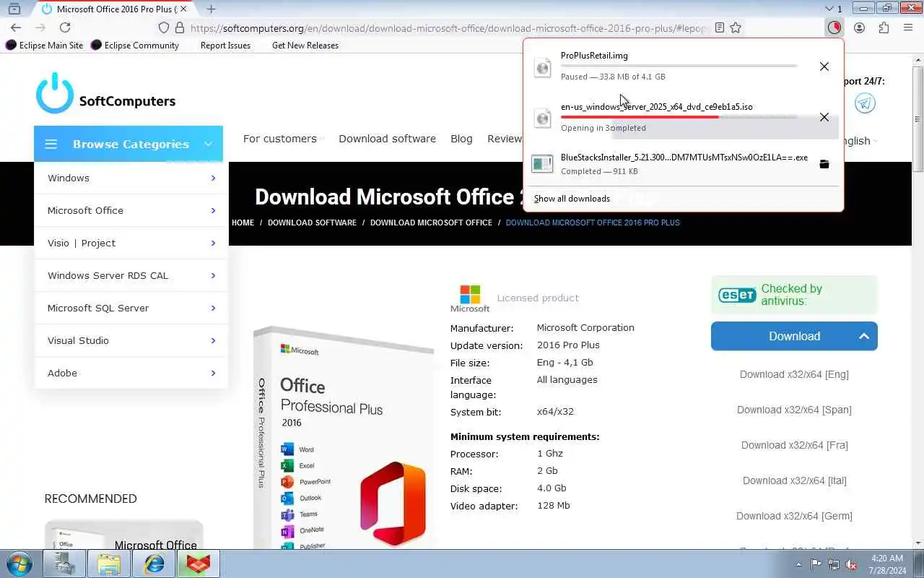This screenshot has height=578, width=924.
Task: Click the tracking protection shield icon
Action: [164, 27]
